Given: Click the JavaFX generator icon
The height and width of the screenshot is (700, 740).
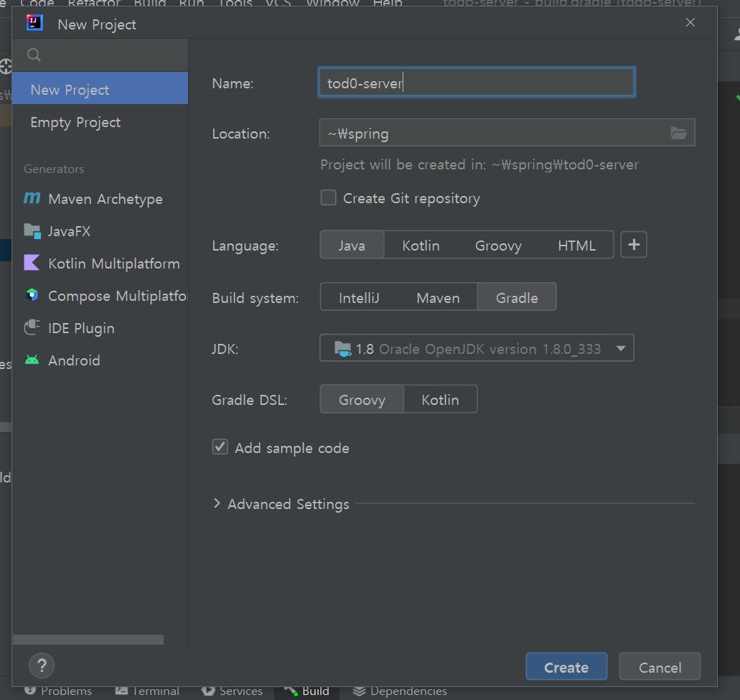Looking at the screenshot, I should pyautogui.click(x=32, y=230).
